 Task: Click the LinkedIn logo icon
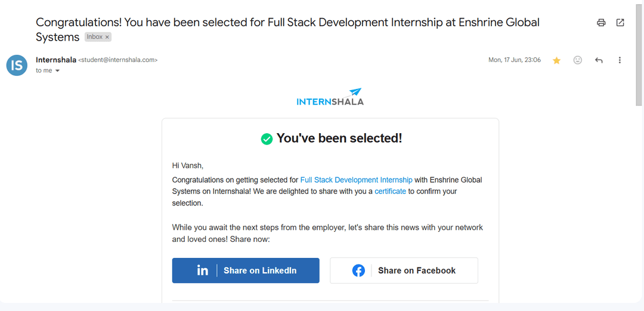pos(203,270)
